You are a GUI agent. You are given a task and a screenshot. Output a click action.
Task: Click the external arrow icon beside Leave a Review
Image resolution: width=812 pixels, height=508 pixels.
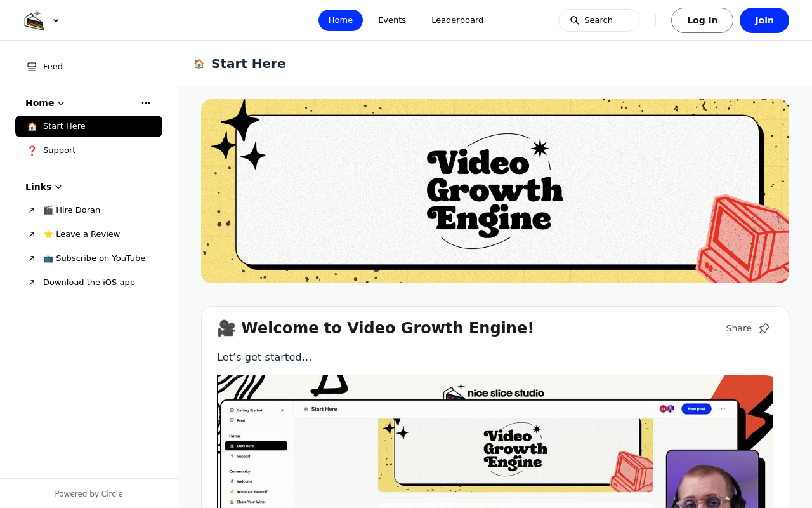coord(32,234)
